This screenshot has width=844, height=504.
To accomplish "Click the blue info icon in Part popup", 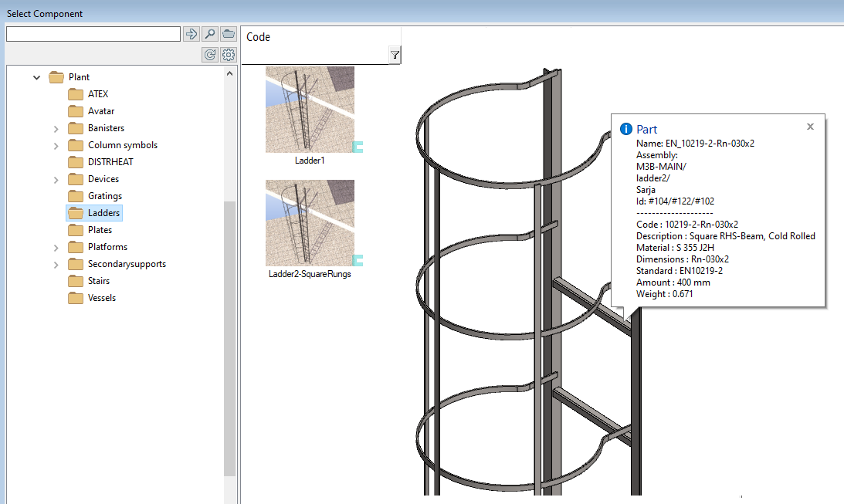I will [626, 129].
